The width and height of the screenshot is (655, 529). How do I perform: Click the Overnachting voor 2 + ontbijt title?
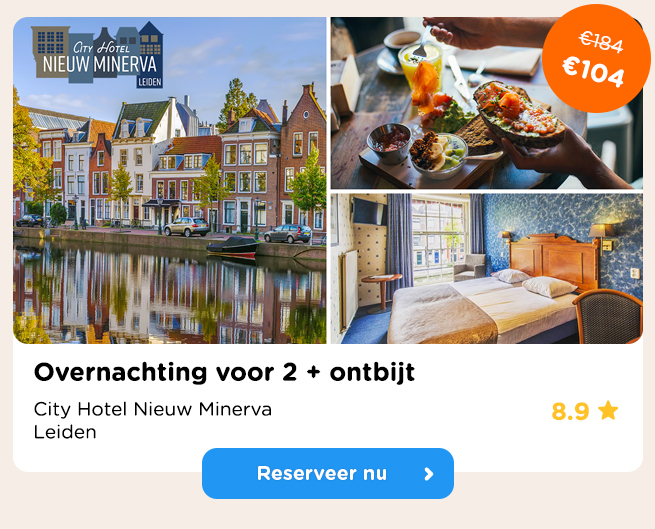point(224,372)
